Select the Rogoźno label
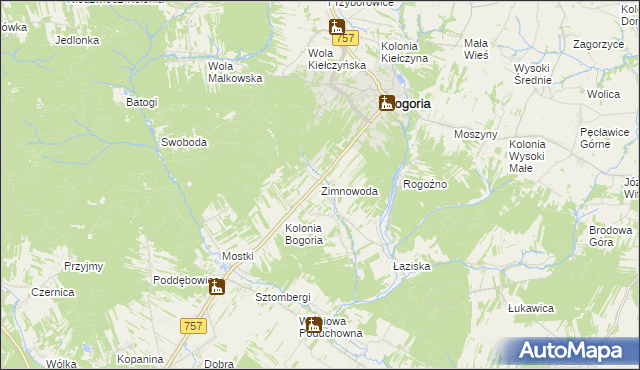Screen dimensions: 640x370 pyautogui.click(x=425, y=184)
